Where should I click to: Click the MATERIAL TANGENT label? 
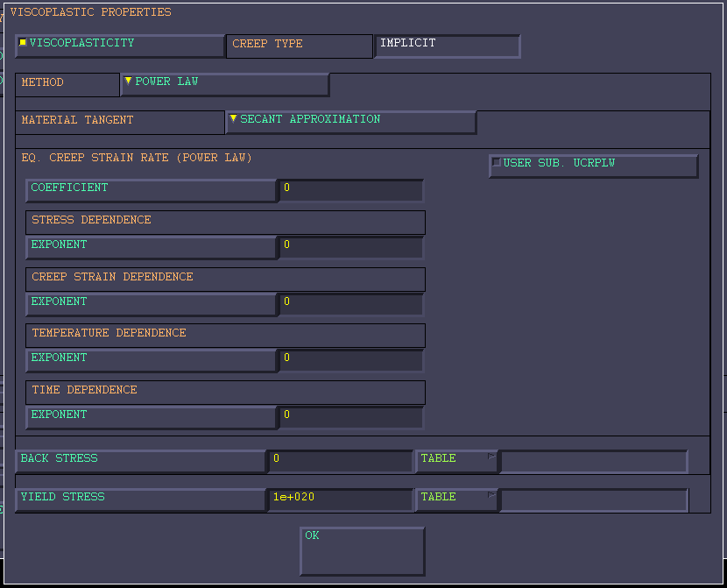click(120, 123)
